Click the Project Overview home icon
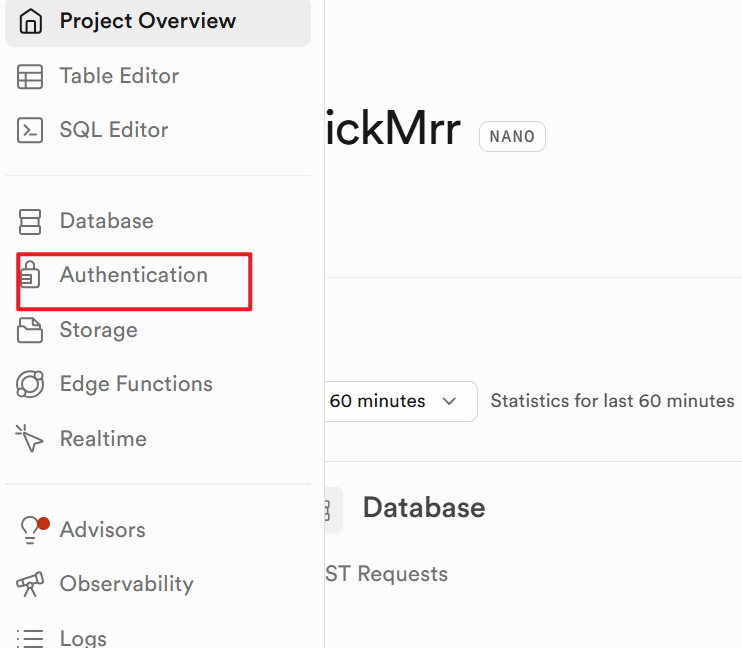Screen dimensions: 742x648 point(31,21)
